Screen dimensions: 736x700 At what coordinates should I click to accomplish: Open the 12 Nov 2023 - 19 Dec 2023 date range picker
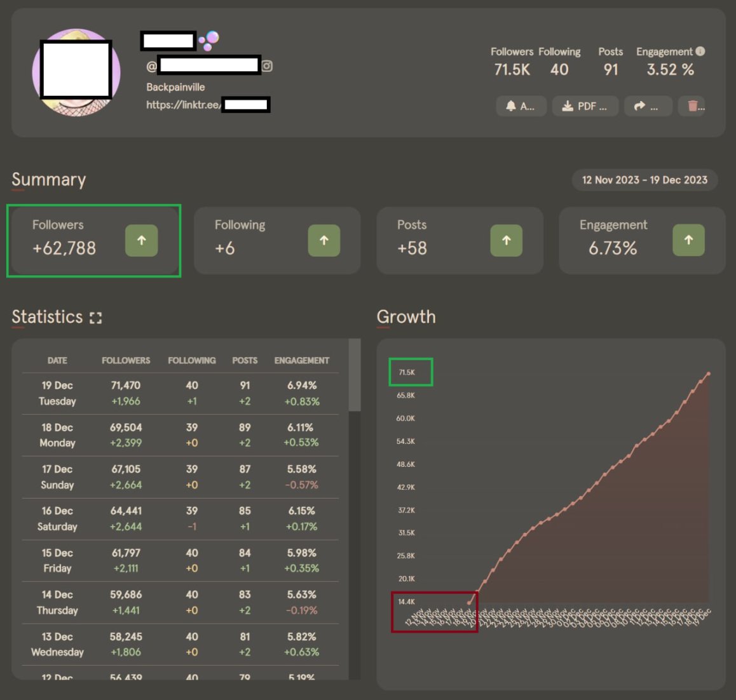coord(644,180)
